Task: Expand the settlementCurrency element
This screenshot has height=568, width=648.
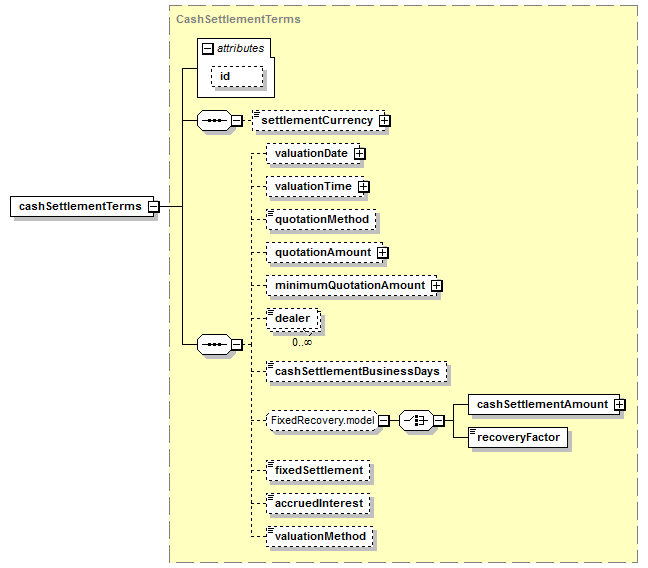Action: [385, 120]
